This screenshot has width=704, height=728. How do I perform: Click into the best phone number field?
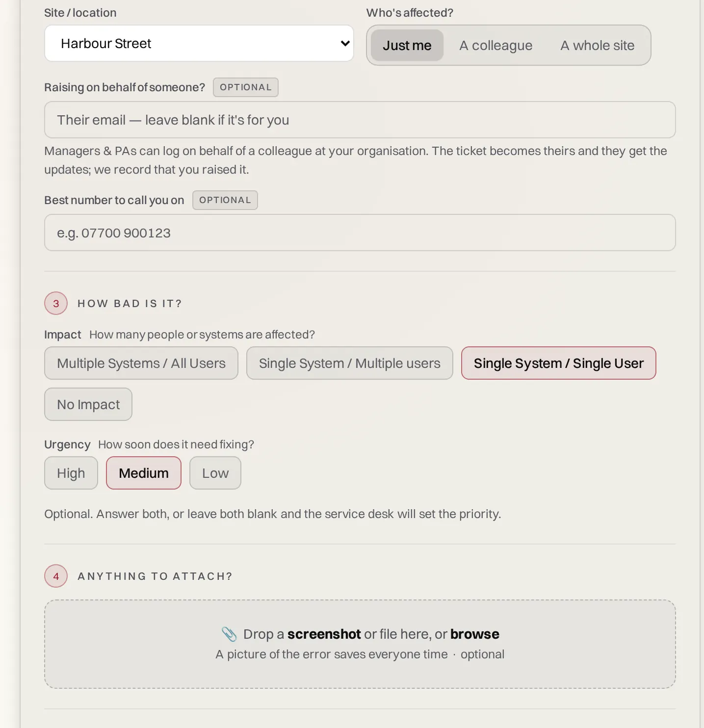(360, 233)
